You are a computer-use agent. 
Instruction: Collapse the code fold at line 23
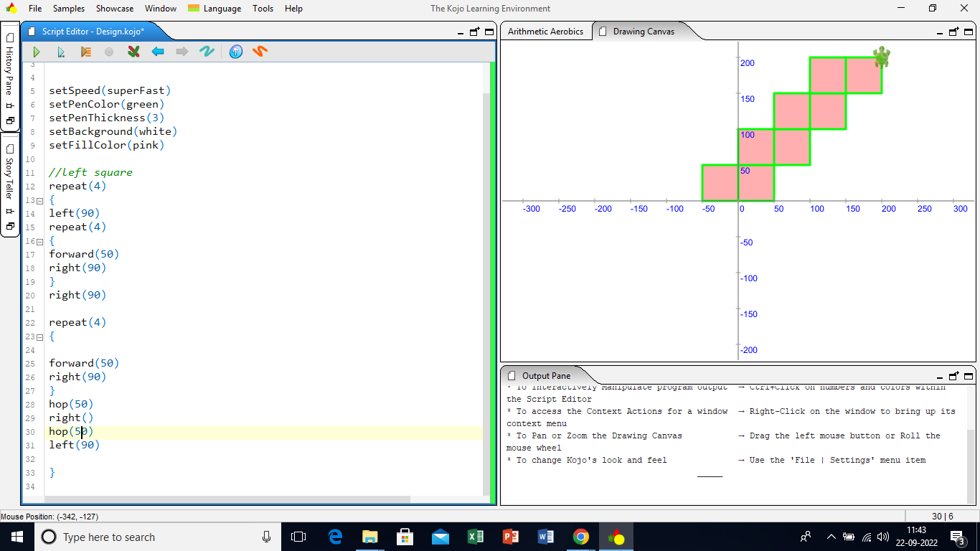click(40, 336)
